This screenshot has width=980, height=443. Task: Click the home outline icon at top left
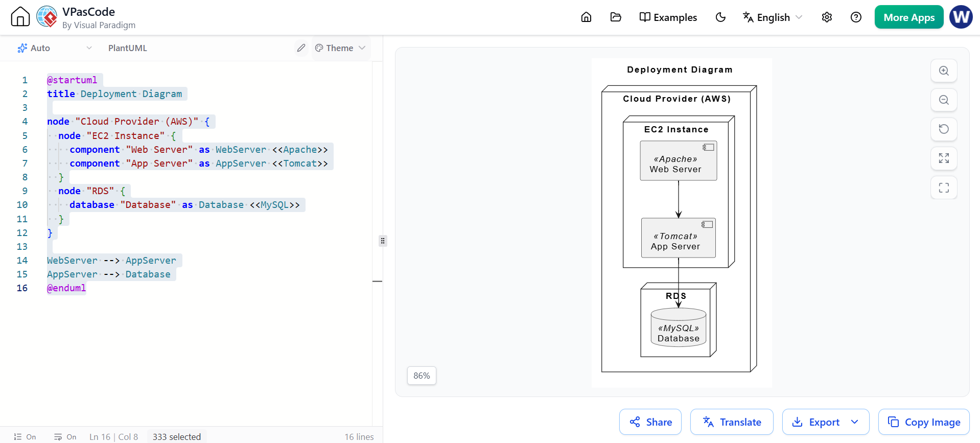point(20,17)
